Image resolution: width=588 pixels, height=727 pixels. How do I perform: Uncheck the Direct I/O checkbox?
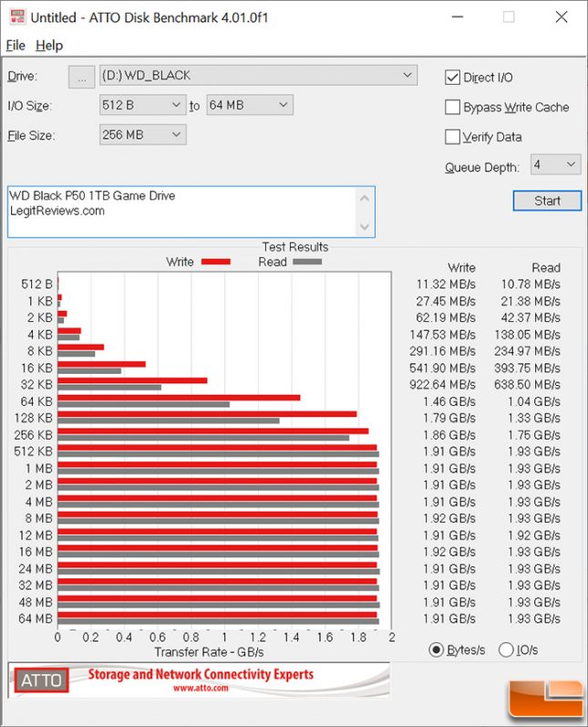point(452,78)
